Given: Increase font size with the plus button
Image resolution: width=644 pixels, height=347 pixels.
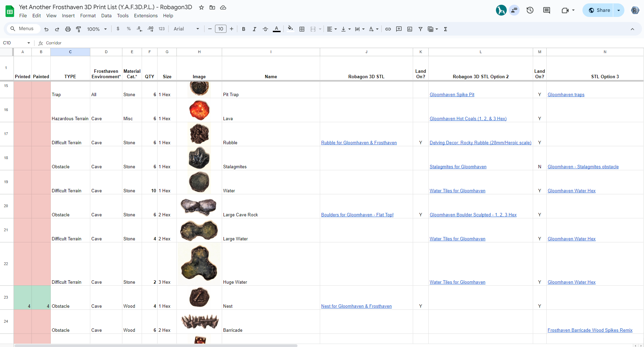Looking at the screenshot, I should coord(232,29).
